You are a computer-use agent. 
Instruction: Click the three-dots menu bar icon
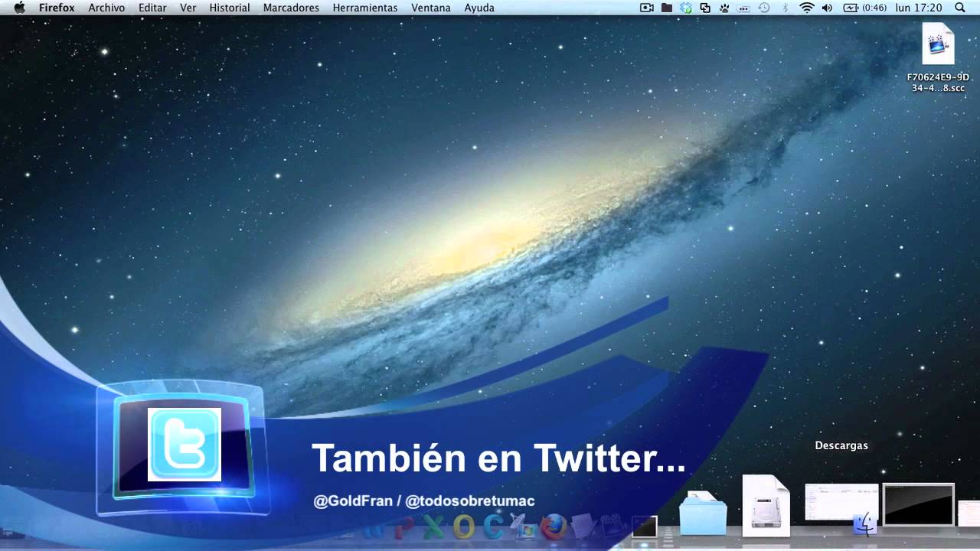744,8
